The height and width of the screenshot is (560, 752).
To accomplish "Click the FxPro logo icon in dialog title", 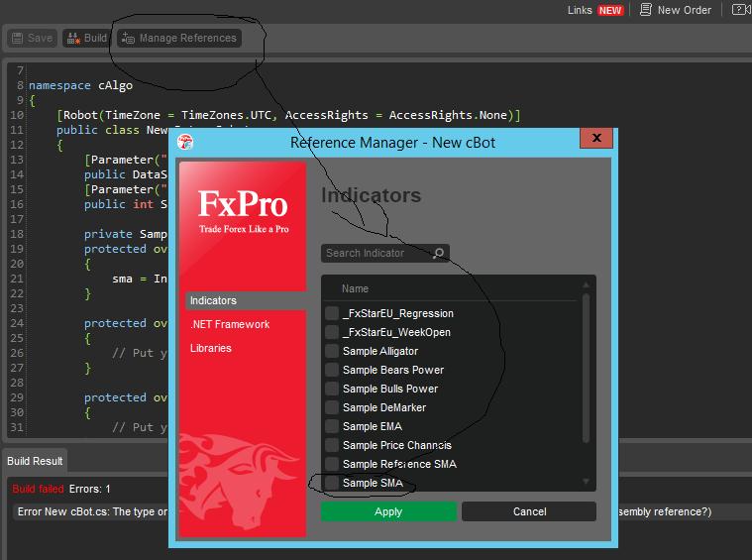I will point(185,142).
